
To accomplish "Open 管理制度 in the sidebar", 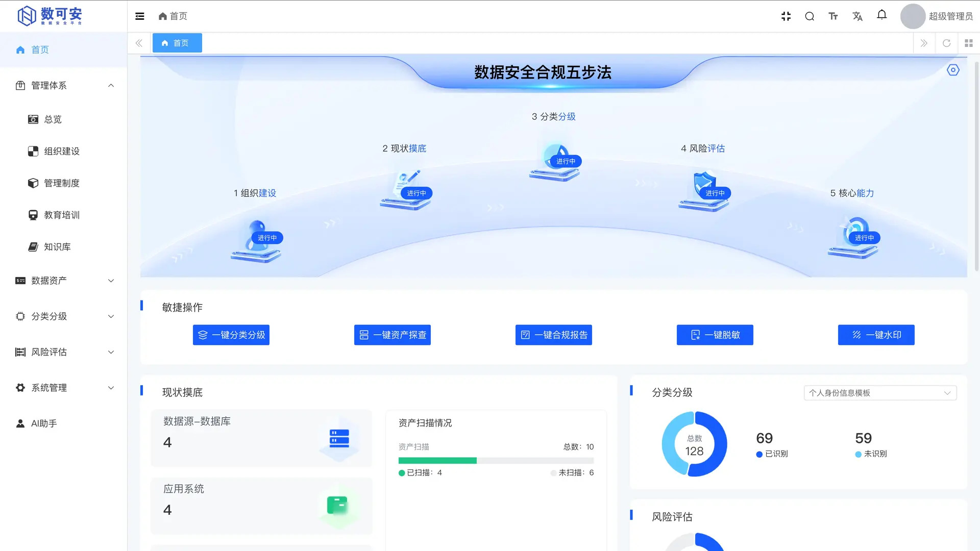I will click(x=63, y=183).
